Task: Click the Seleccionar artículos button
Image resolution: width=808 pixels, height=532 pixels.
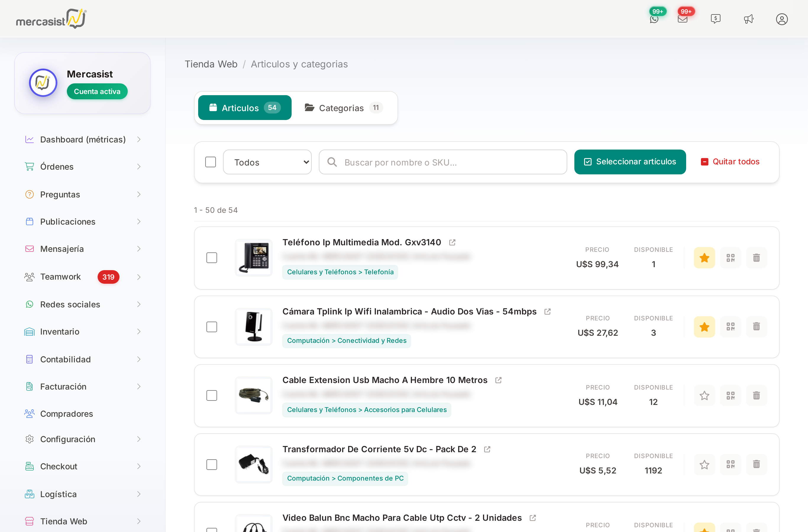Action: point(630,162)
